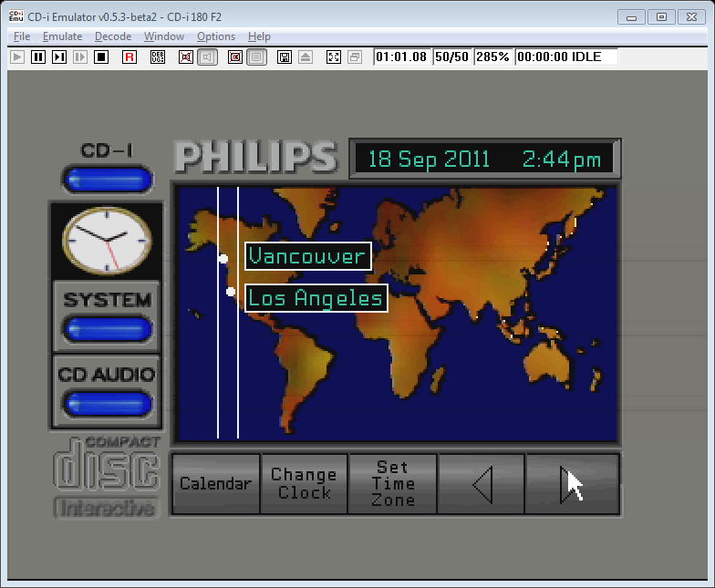Open the Emulate menu
This screenshot has width=715, height=588.
point(62,36)
